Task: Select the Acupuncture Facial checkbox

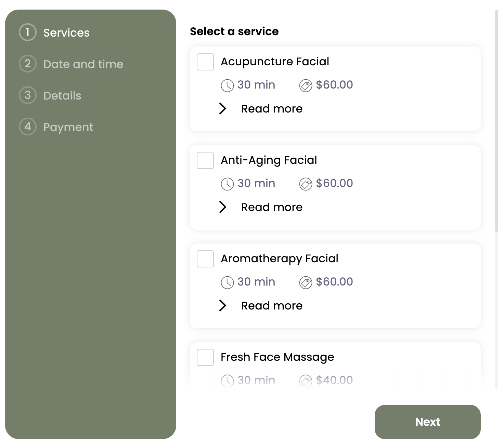Action: (x=205, y=62)
